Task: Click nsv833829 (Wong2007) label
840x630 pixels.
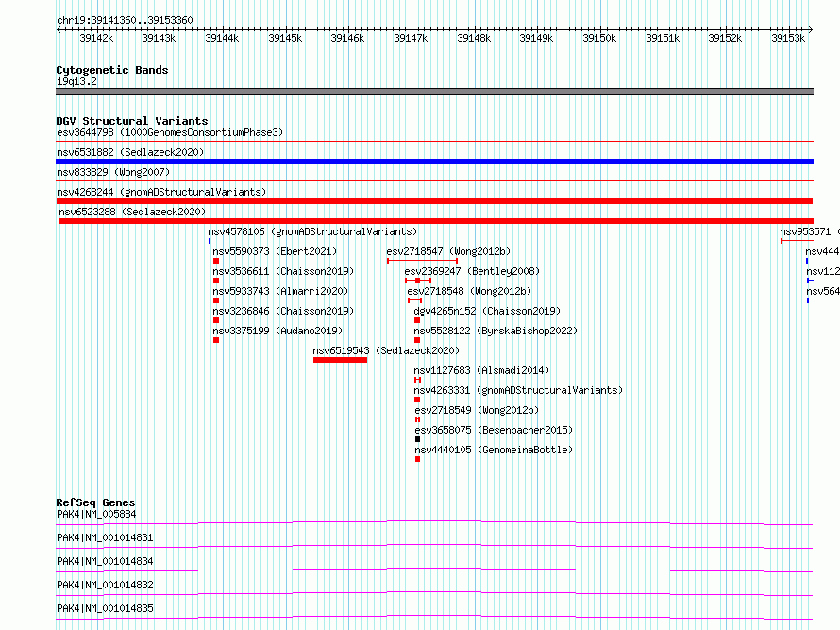Action: pyautogui.click(x=113, y=172)
